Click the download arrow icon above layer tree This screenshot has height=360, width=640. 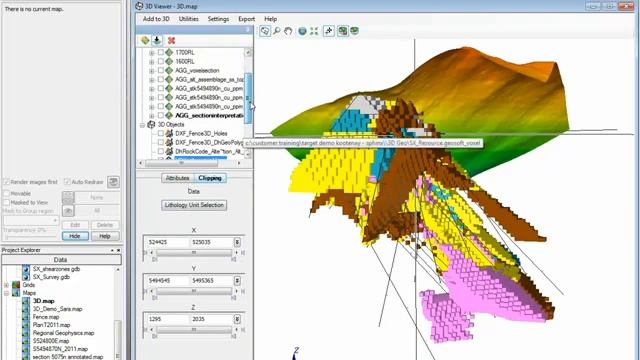coord(157,40)
